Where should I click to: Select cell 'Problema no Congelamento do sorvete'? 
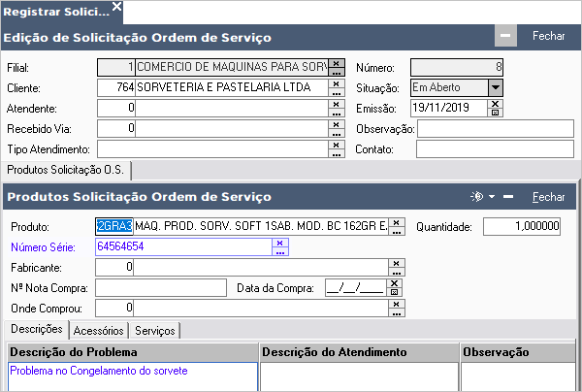pos(133,376)
